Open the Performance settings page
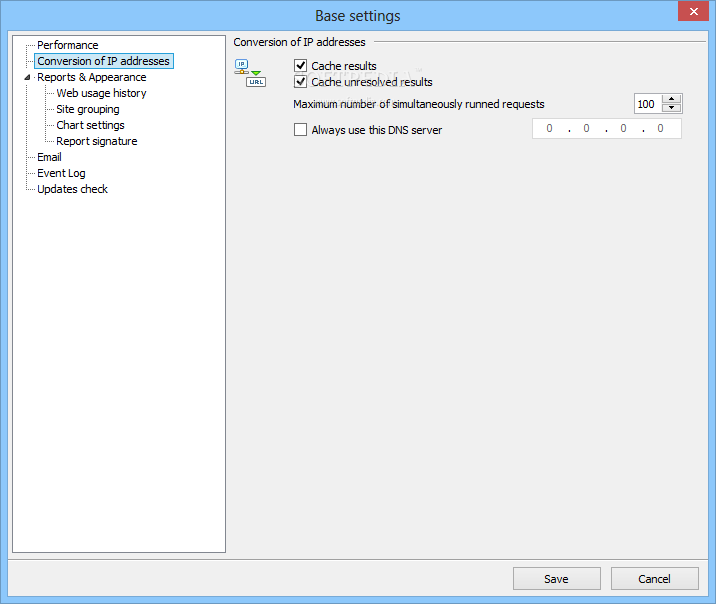This screenshot has height=604, width=716. tap(68, 45)
